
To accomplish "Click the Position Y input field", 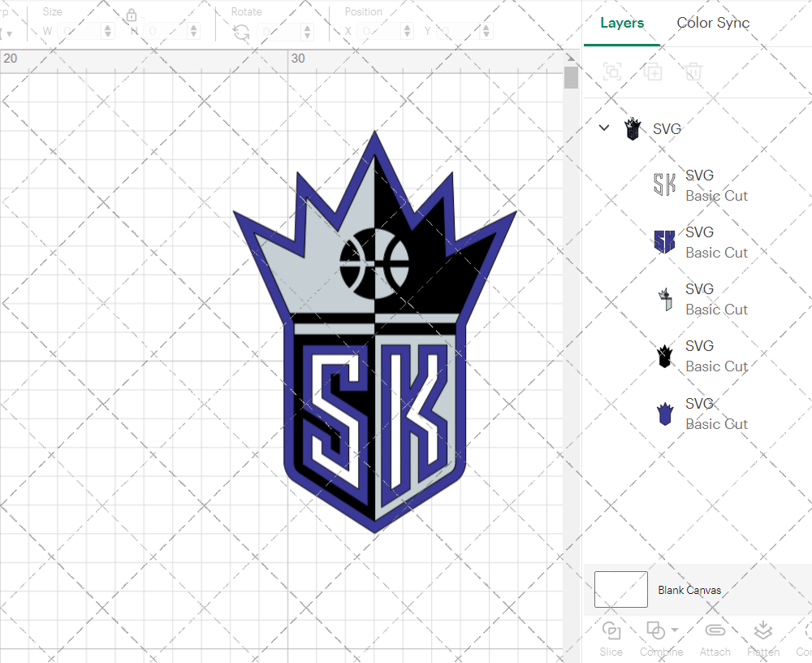I will click(x=459, y=32).
